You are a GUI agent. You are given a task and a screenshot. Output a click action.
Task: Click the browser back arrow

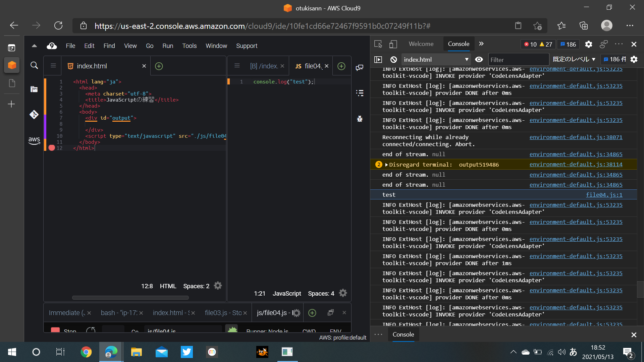point(14,25)
